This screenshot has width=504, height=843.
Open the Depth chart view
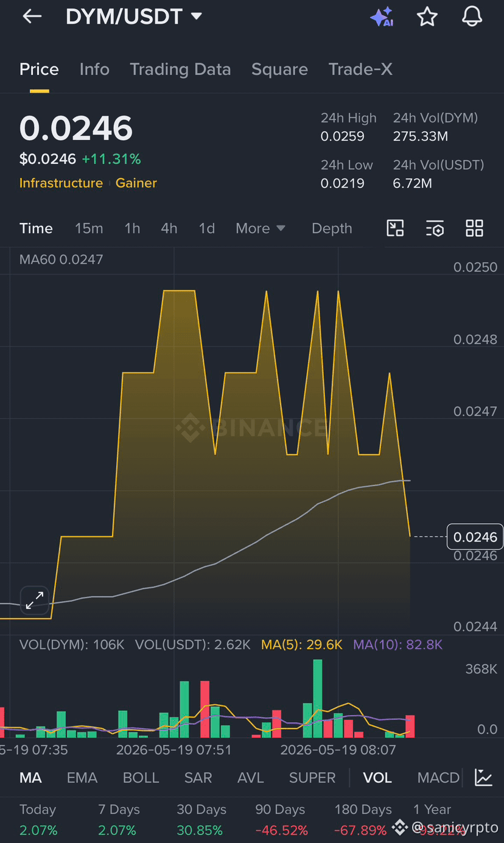(332, 228)
